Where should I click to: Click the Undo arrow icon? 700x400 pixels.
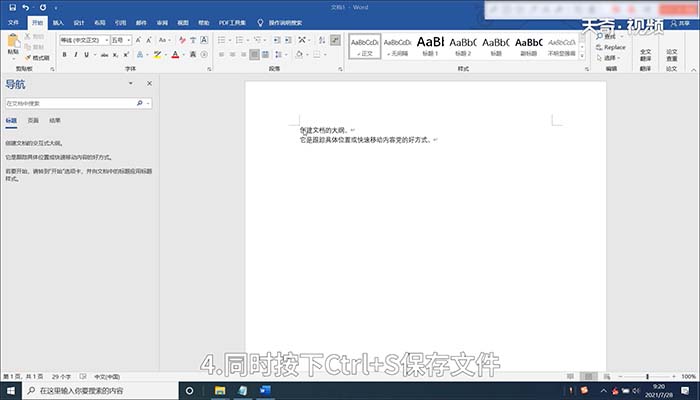25,7
